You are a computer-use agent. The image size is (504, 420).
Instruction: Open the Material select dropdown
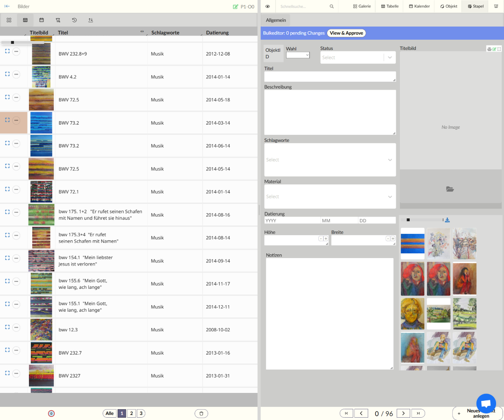click(329, 196)
